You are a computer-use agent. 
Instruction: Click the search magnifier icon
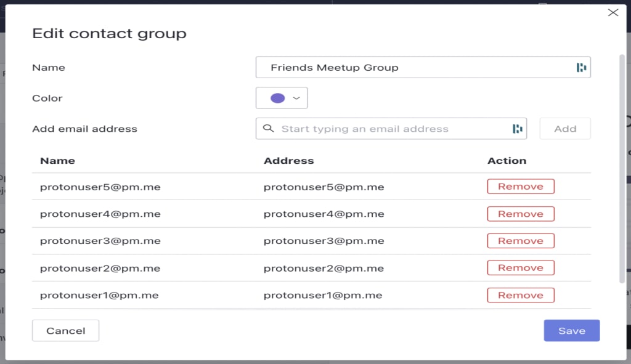click(x=268, y=129)
